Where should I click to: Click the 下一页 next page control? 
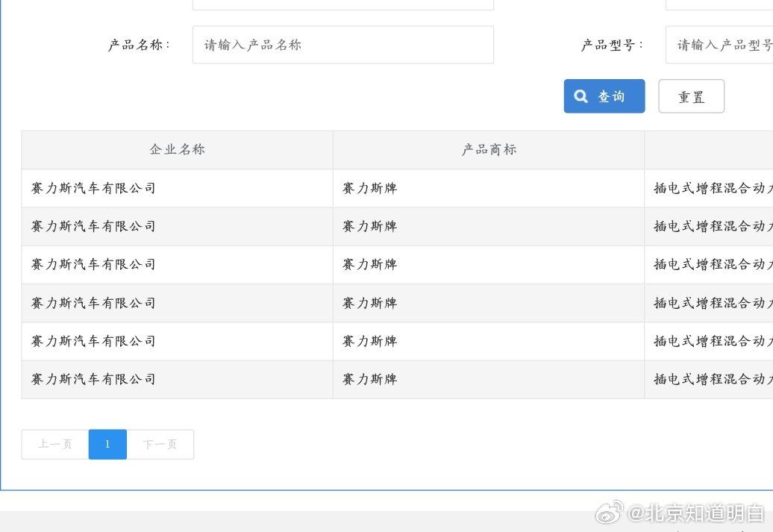coord(160,444)
